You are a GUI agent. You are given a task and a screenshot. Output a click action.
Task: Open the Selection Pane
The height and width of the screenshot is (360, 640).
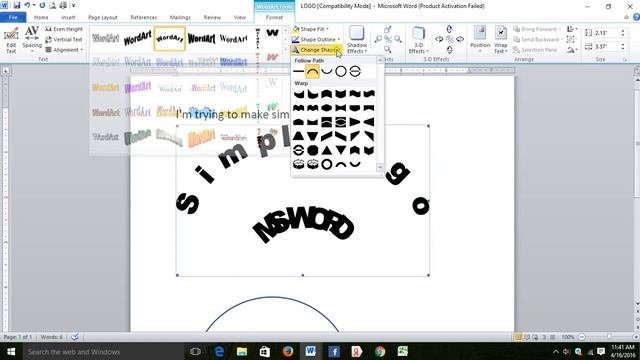[535, 50]
